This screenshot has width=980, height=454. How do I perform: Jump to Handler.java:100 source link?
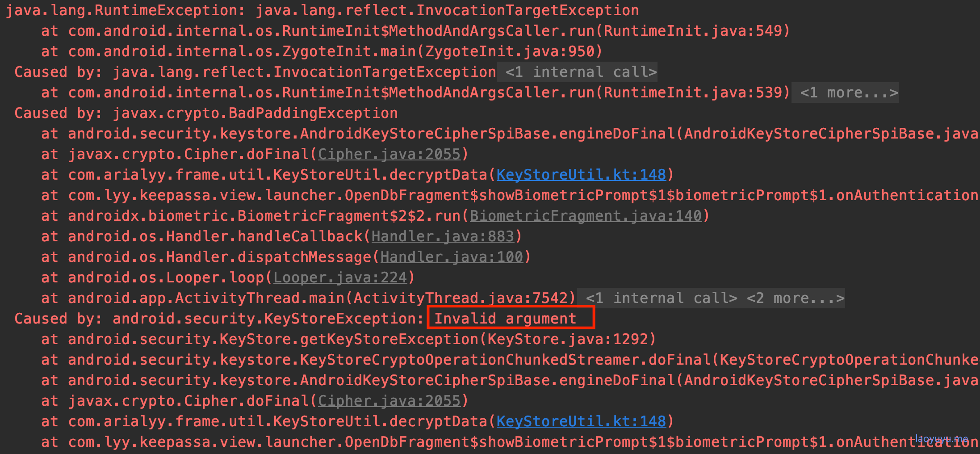coord(452,257)
